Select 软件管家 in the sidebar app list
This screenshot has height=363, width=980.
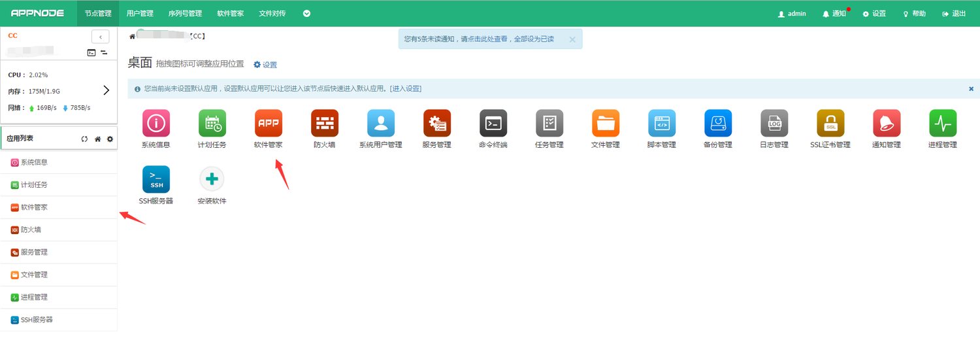tap(34, 207)
